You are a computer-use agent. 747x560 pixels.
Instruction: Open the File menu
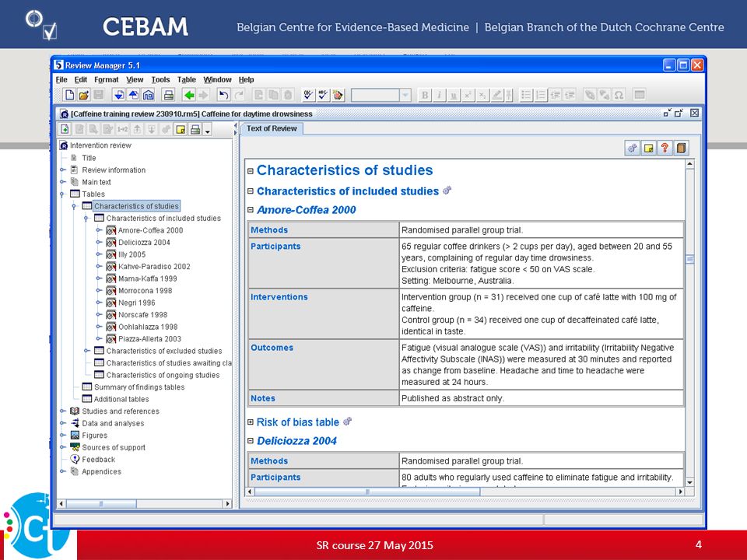[61, 79]
